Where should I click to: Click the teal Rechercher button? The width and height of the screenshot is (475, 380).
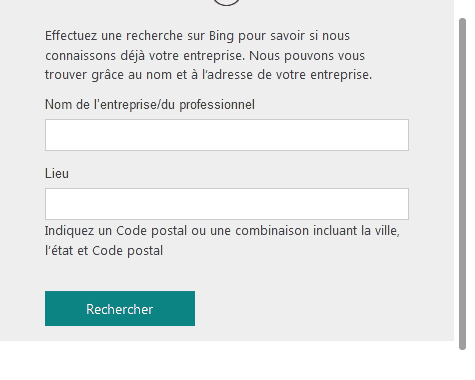pyautogui.click(x=120, y=308)
